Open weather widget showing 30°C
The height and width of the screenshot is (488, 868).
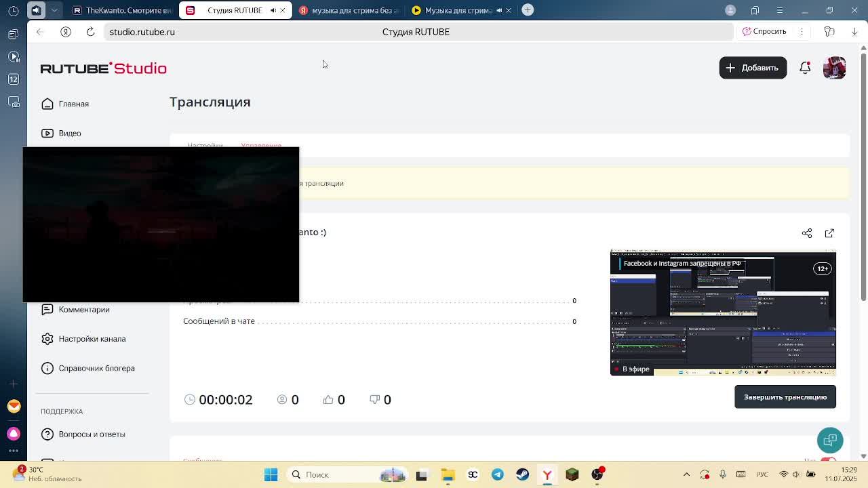click(47, 474)
